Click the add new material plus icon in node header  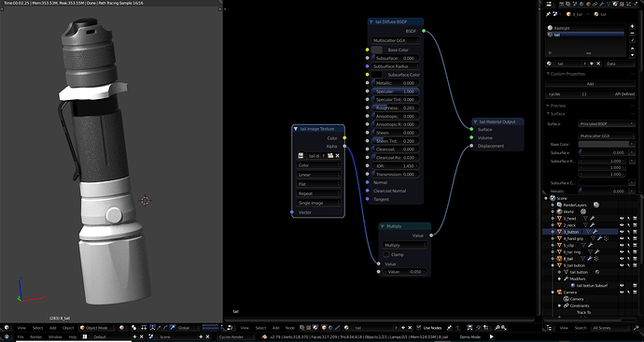403,328
